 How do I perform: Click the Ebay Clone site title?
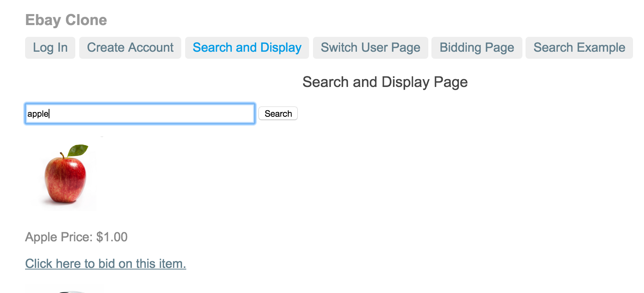[66, 20]
